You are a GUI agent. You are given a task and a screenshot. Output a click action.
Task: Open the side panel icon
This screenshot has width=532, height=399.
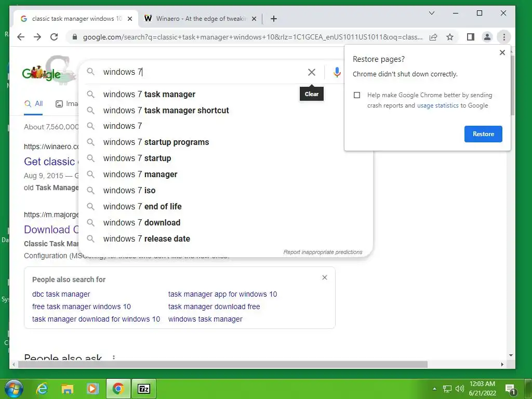[471, 37]
